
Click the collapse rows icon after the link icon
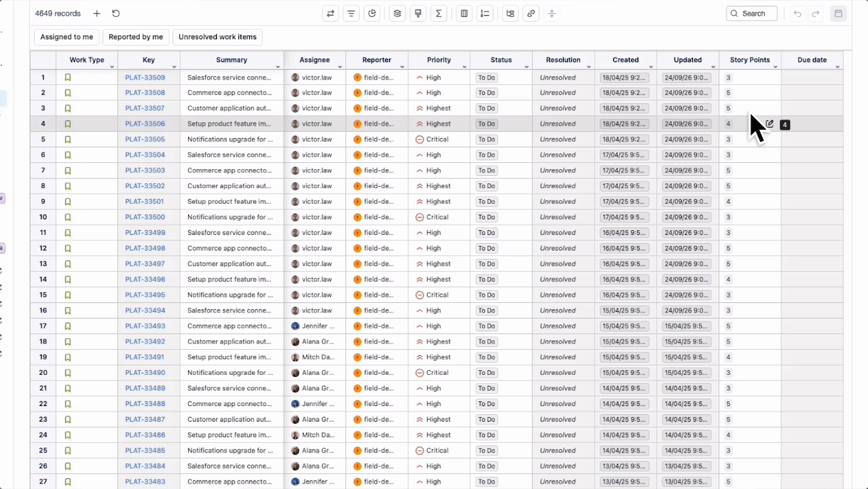point(551,14)
